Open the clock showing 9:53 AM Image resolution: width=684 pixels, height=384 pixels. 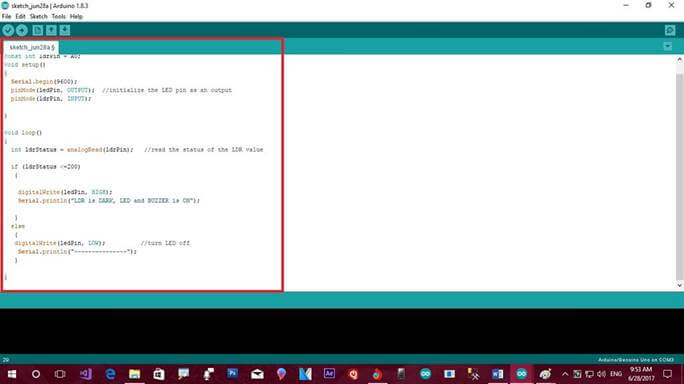641,374
